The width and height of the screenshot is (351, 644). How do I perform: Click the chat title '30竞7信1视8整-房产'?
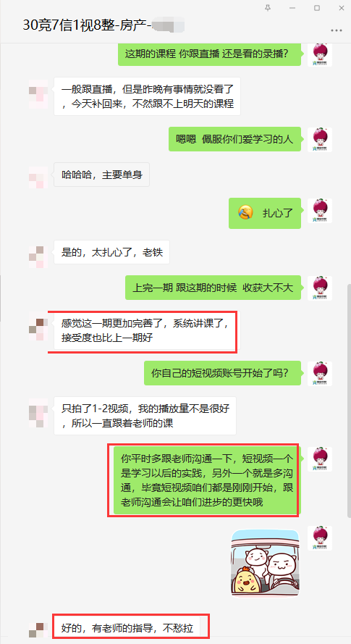pyautogui.click(x=87, y=25)
